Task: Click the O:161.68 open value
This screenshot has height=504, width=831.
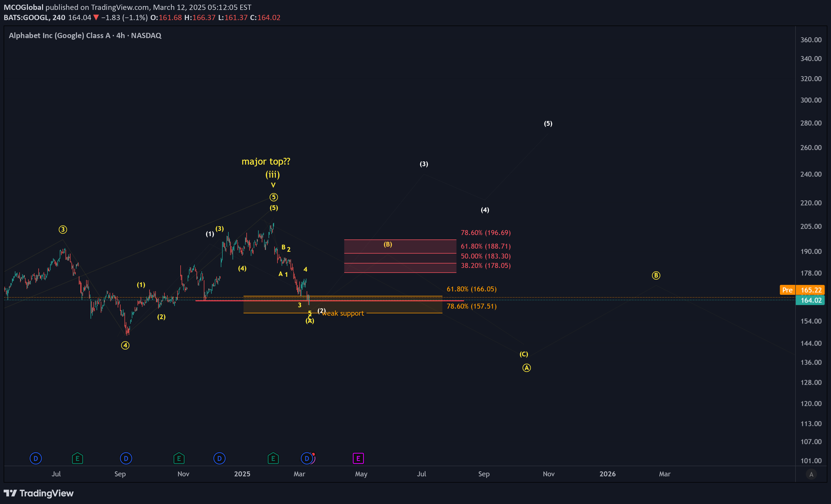Action: [166, 17]
